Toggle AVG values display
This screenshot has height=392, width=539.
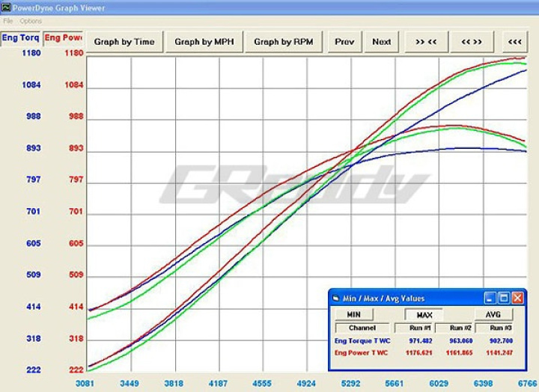point(493,315)
